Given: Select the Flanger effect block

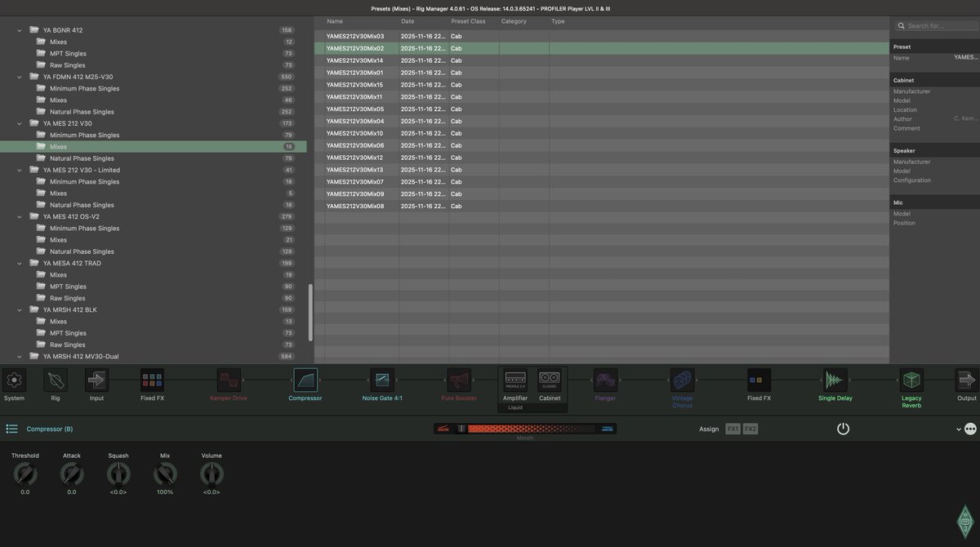Looking at the screenshot, I should 606,380.
